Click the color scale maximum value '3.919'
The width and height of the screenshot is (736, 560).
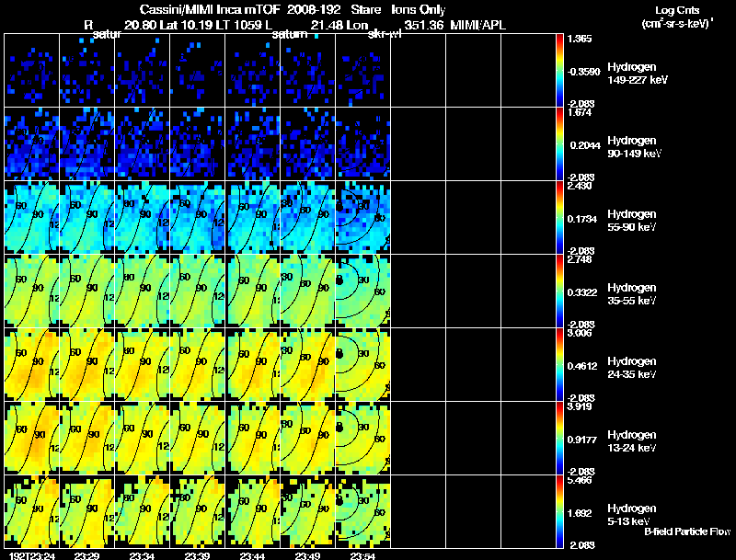[580, 406]
